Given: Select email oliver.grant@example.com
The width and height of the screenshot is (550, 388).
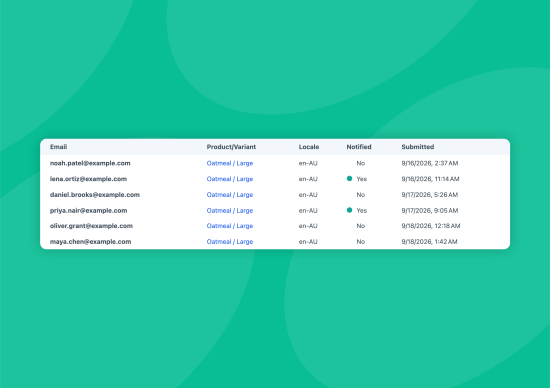Looking at the screenshot, I should (91, 226).
